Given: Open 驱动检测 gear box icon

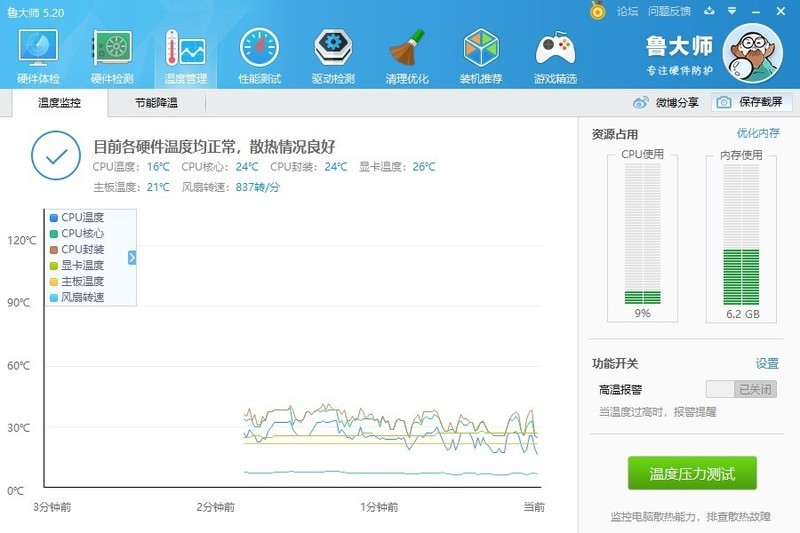Looking at the screenshot, I should point(333,48).
